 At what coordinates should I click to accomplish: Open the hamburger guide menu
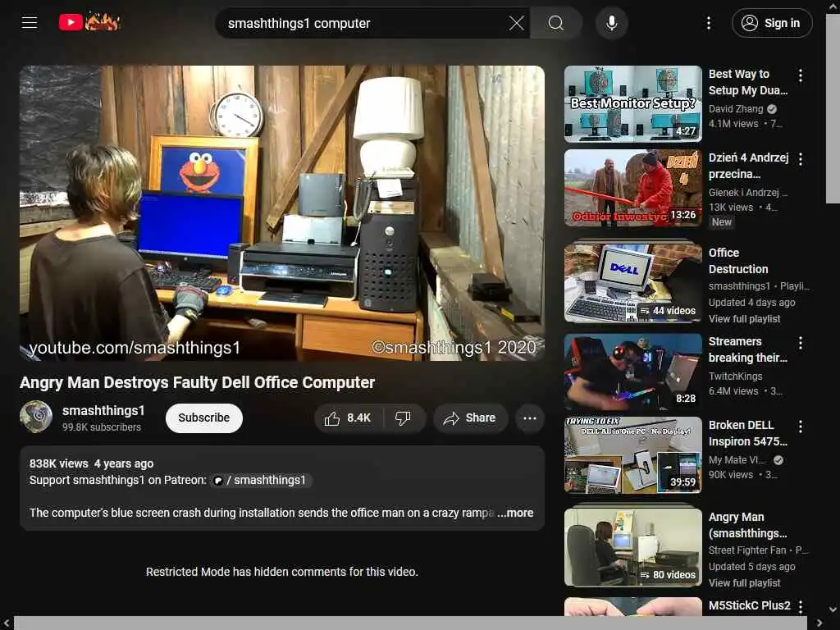click(x=30, y=22)
